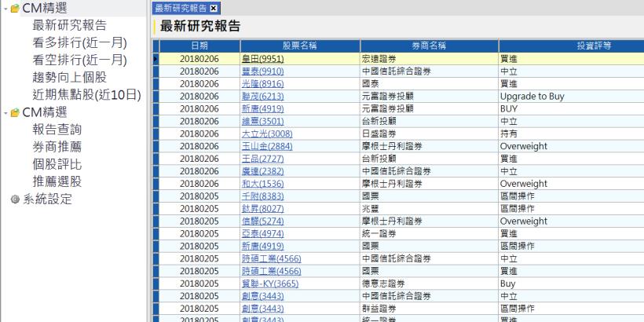644x322 pixels.
Task: Go to 趨勢向上個股 in the sidebar
Action: click(69, 77)
